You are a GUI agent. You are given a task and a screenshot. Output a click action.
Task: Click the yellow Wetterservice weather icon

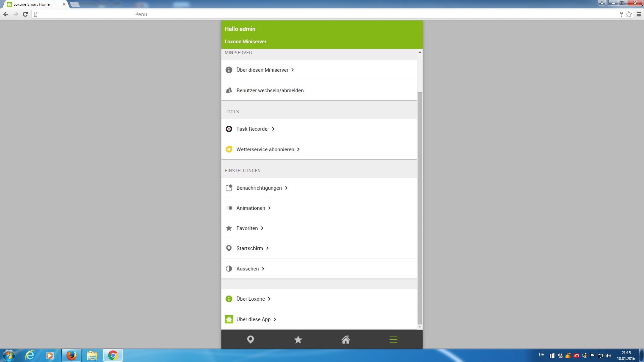(229, 149)
